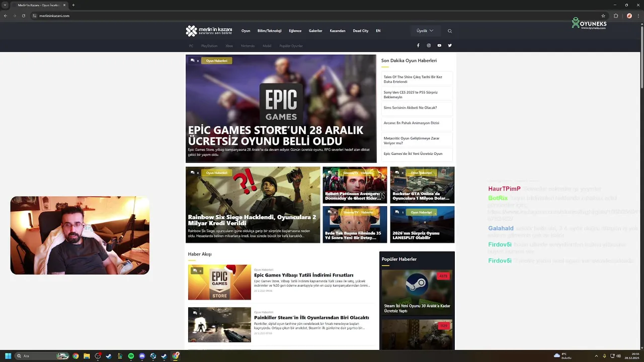The height and width of the screenshot is (362, 644).
Task: Open Robert Pattinson Avengers Doomsday article
Action: tap(353, 196)
